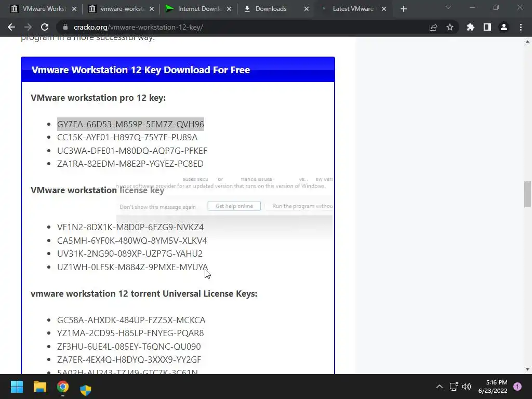Click key ZF3HU-6UE4L-085EY-T6QNC-QU090

point(129,347)
